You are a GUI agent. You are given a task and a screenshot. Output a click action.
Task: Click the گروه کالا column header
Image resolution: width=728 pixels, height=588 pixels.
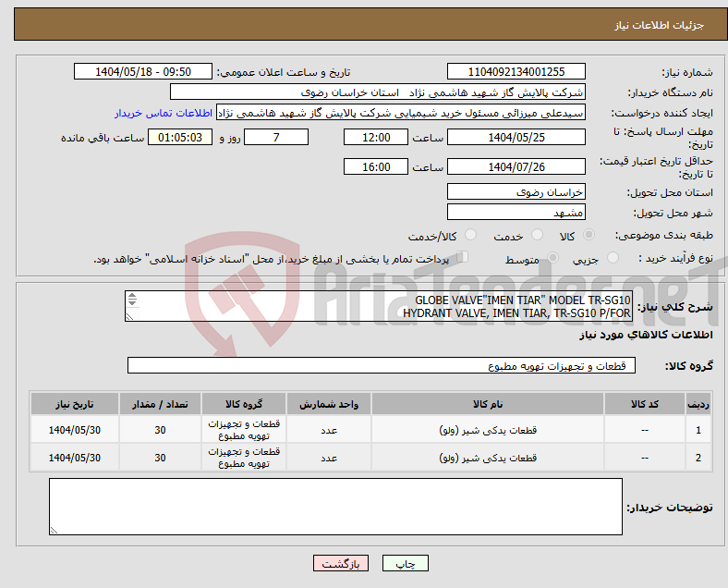[244, 404]
